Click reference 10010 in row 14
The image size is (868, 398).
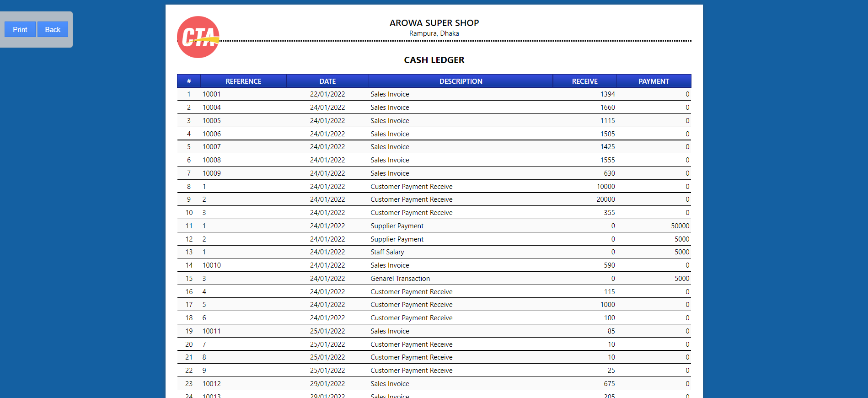[x=212, y=265]
